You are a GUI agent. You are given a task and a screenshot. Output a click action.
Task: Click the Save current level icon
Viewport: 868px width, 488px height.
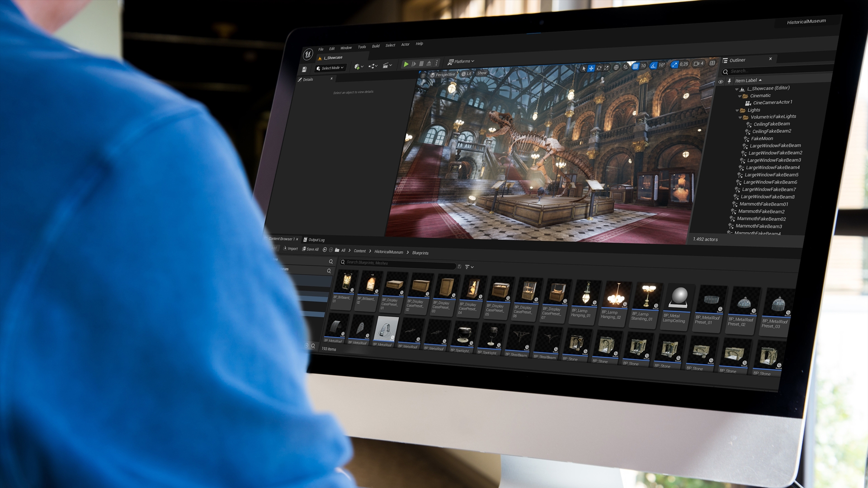(x=305, y=69)
